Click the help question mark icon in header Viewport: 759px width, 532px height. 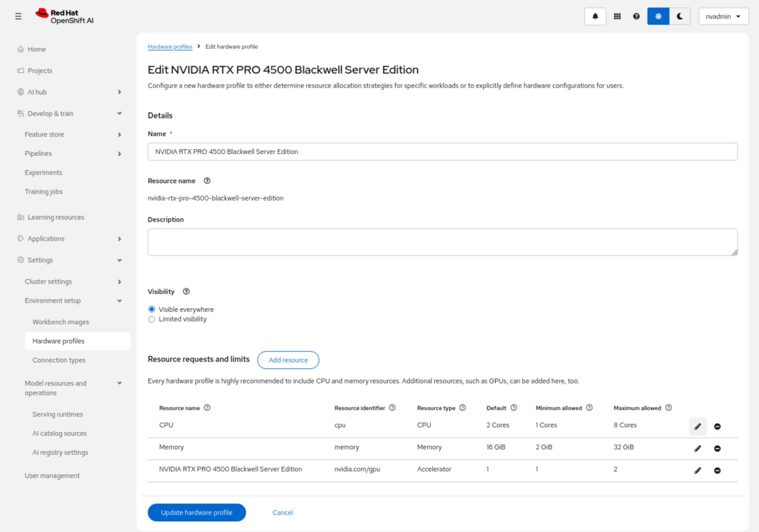point(636,16)
